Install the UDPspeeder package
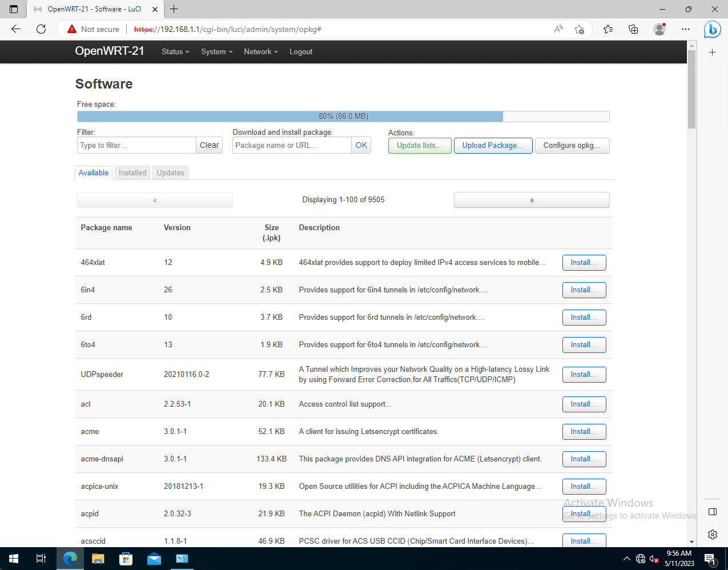 [x=584, y=375]
